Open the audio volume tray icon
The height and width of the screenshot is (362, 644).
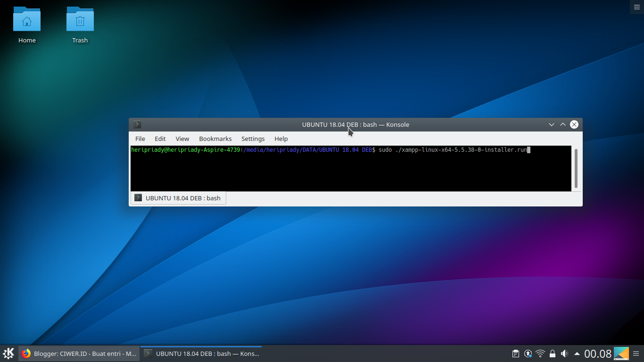point(565,354)
